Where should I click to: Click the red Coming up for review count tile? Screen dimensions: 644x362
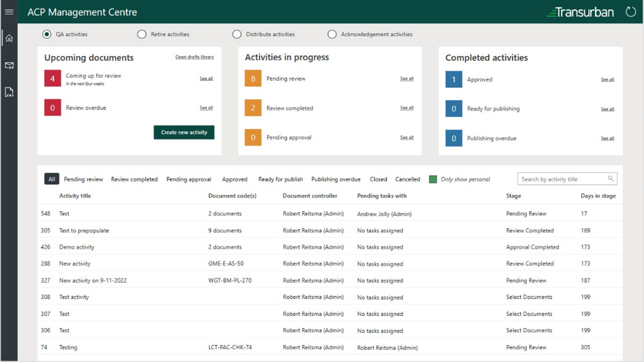52,79
